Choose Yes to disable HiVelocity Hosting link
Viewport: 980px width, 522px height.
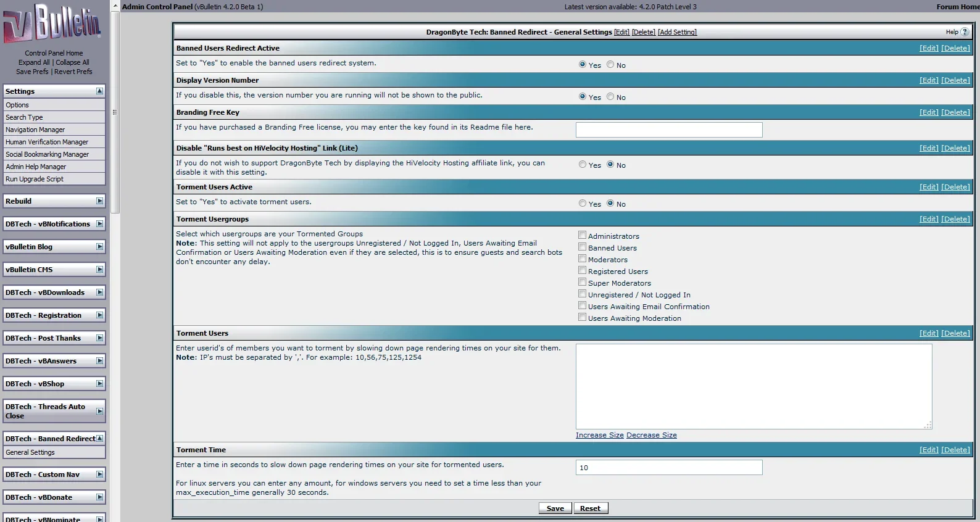(x=583, y=164)
